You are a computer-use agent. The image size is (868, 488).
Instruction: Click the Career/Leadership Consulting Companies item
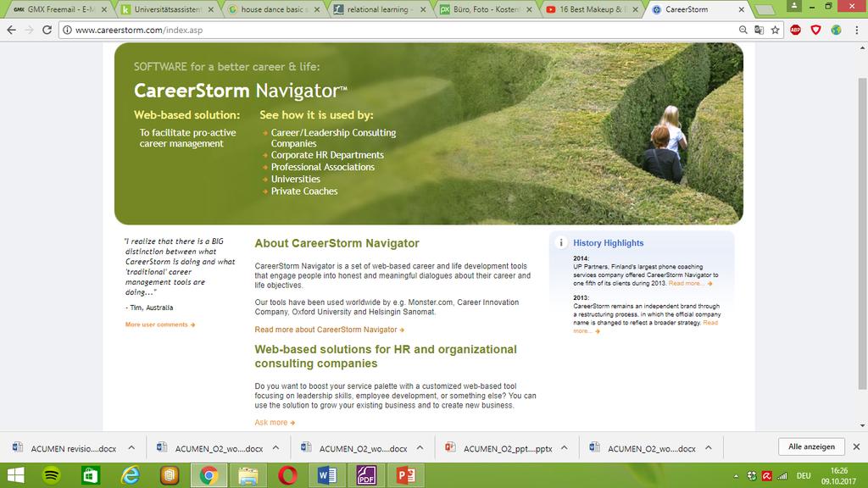coord(333,138)
